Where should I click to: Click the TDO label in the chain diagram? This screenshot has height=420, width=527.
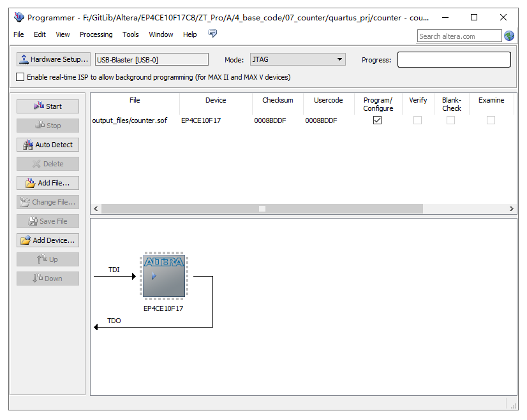tap(114, 321)
